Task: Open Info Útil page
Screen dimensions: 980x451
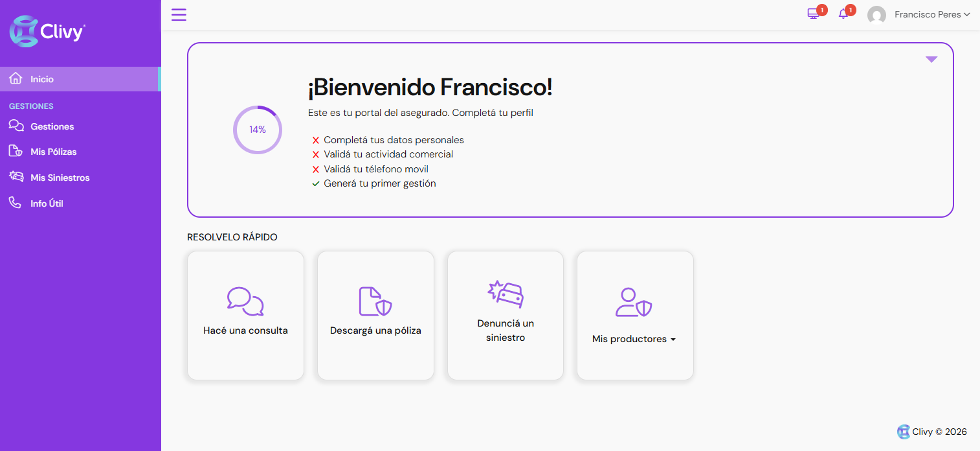Action: tap(47, 203)
